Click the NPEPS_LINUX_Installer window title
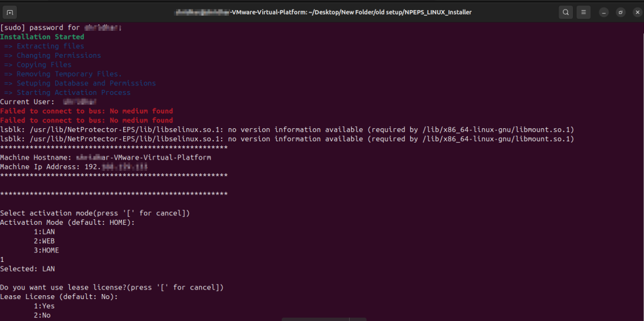This screenshot has width=644, height=321. click(x=322, y=12)
